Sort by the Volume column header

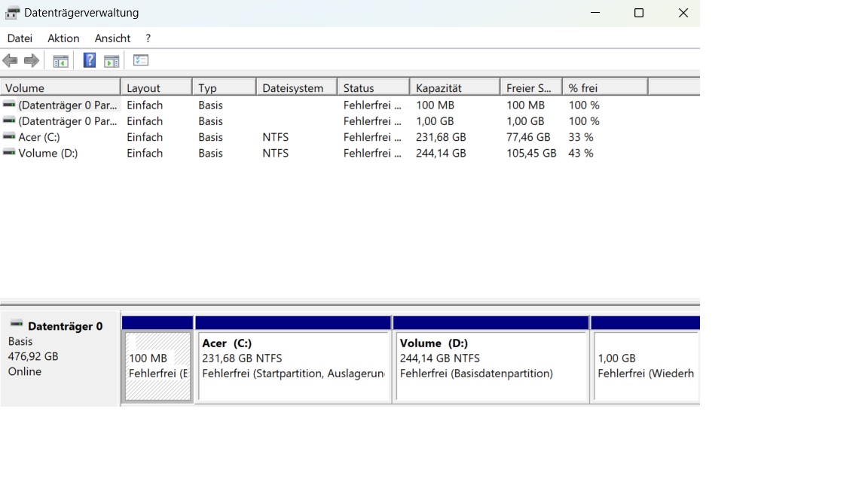click(x=60, y=88)
